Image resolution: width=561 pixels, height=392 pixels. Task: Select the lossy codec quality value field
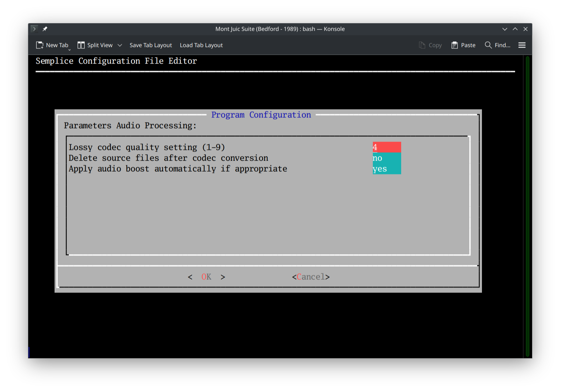(386, 147)
